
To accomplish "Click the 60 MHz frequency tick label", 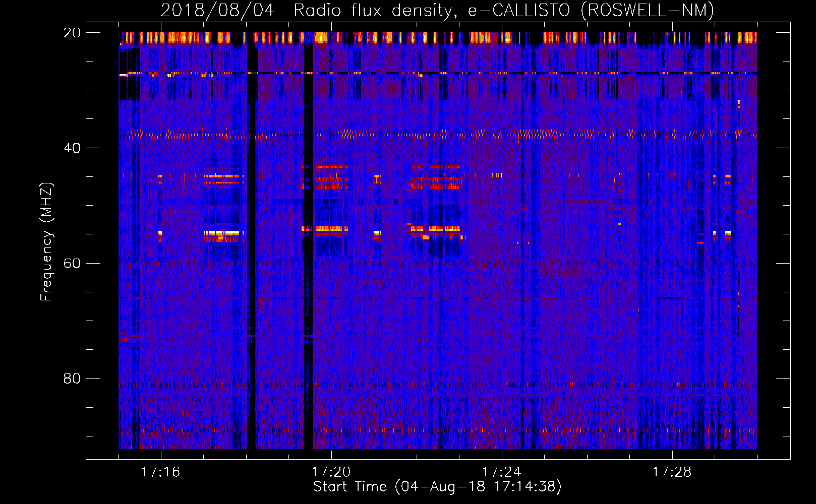I will pyautogui.click(x=72, y=263).
